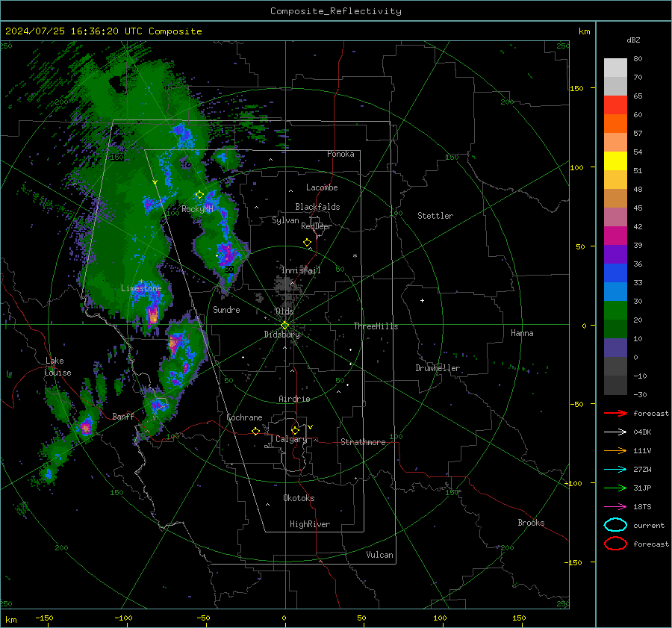This screenshot has height=628, width=672.
Task: Click the cyan 27ZW arrow icon
Action: click(x=615, y=470)
